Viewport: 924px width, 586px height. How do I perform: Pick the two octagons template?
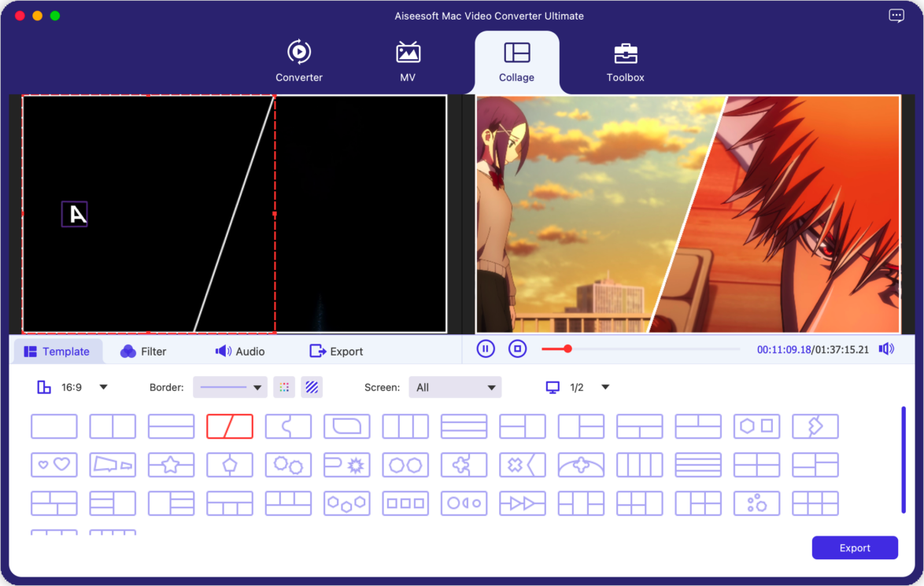(x=405, y=466)
